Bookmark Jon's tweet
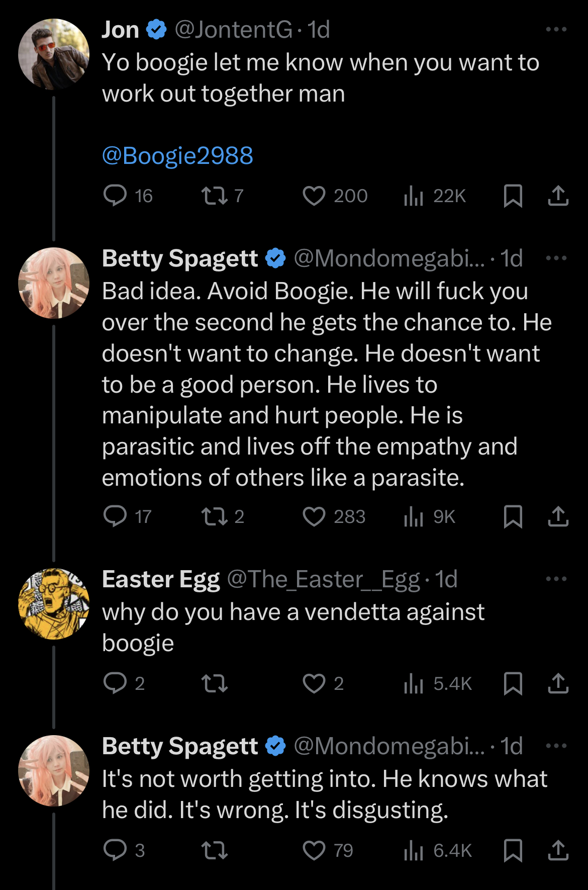 tap(513, 196)
